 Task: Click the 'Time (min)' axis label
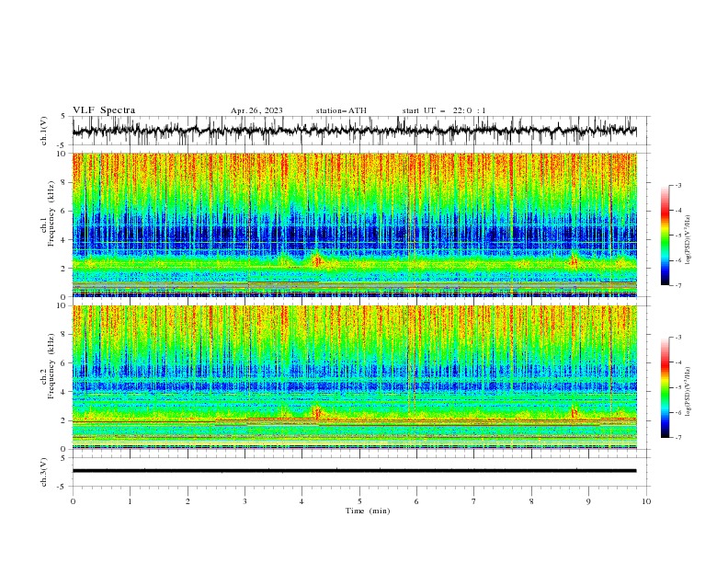(368, 511)
